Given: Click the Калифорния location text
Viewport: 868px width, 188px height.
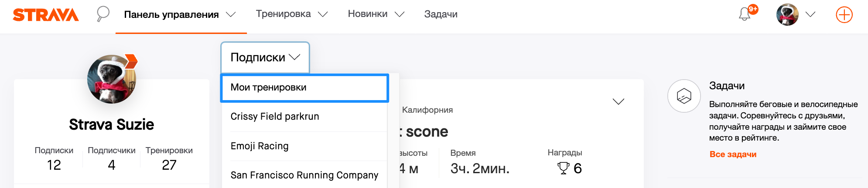Looking at the screenshot, I should click(427, 110).
